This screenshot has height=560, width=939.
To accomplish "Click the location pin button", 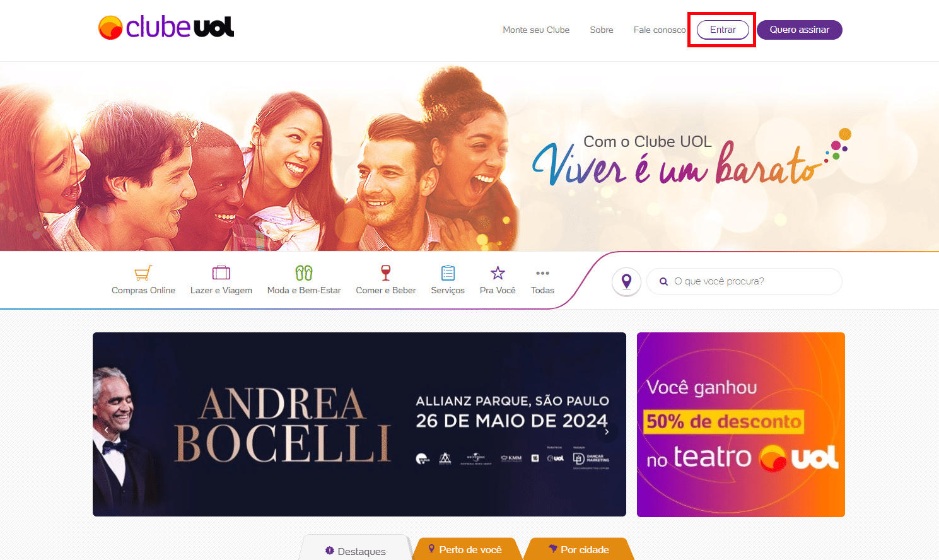I will click(626, 281).
